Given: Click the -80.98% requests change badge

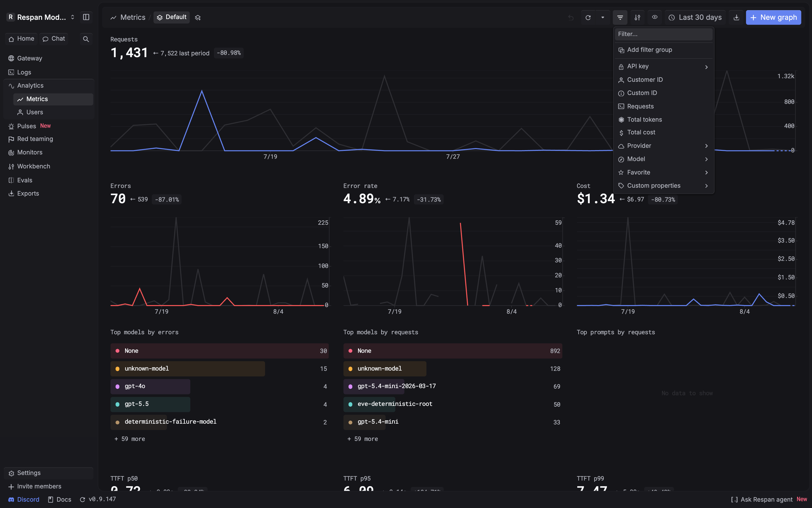Looking at the screenshot, I should [228, 53].
